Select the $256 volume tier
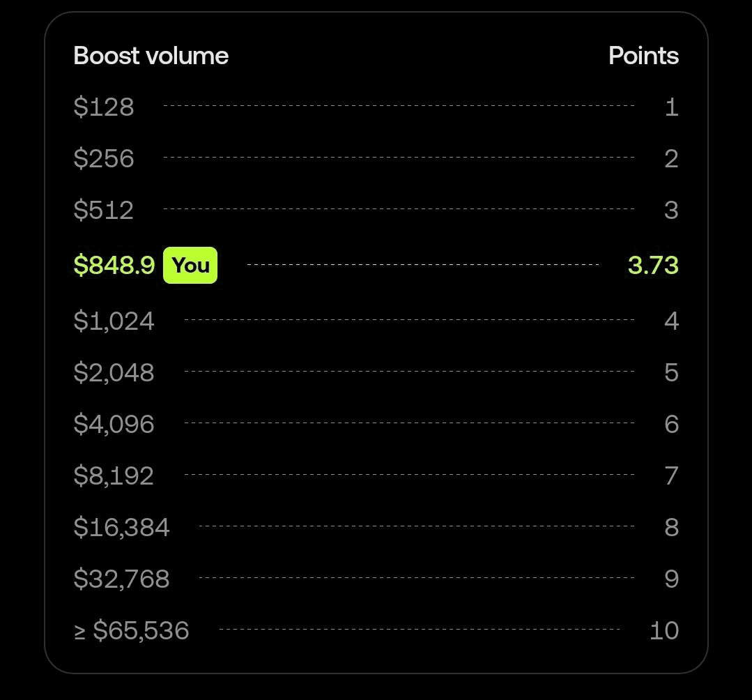Screen dimensions: 752x700 tap(104, 159)
